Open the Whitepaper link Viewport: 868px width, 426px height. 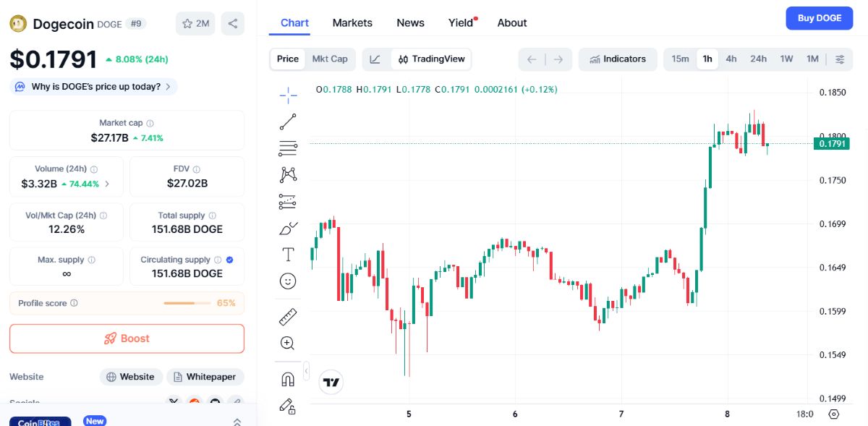pyautogui.click(x=205, y=377)
